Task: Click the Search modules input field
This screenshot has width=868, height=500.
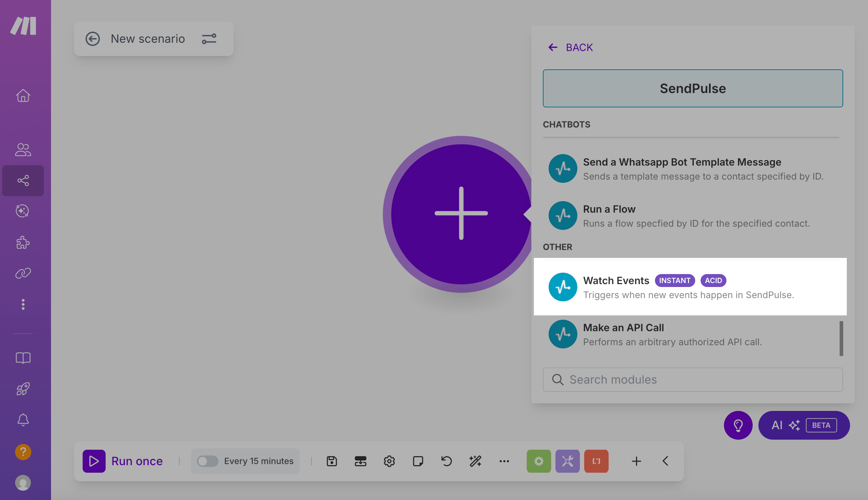Action: tap(693, 380)
